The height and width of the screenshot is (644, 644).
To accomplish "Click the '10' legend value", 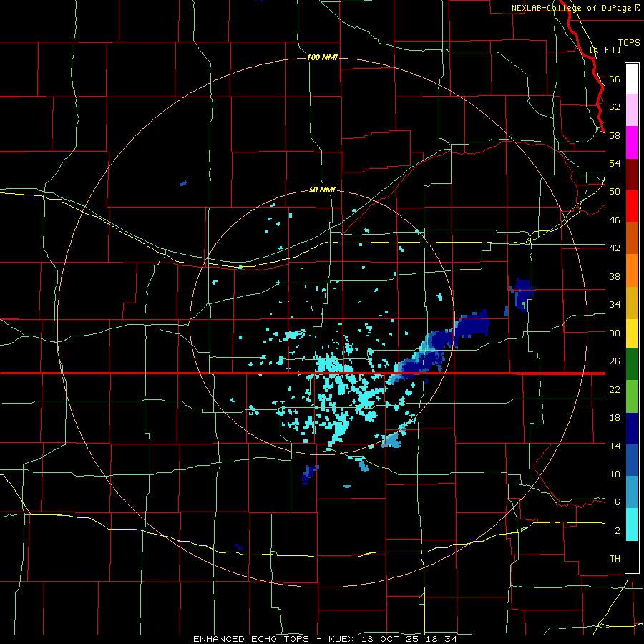I will [x=615, y=474].
